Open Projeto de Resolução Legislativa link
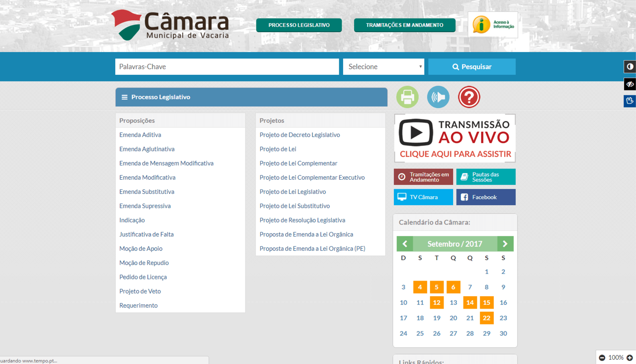Screen dimensions: 636x364 click(302, 220)
